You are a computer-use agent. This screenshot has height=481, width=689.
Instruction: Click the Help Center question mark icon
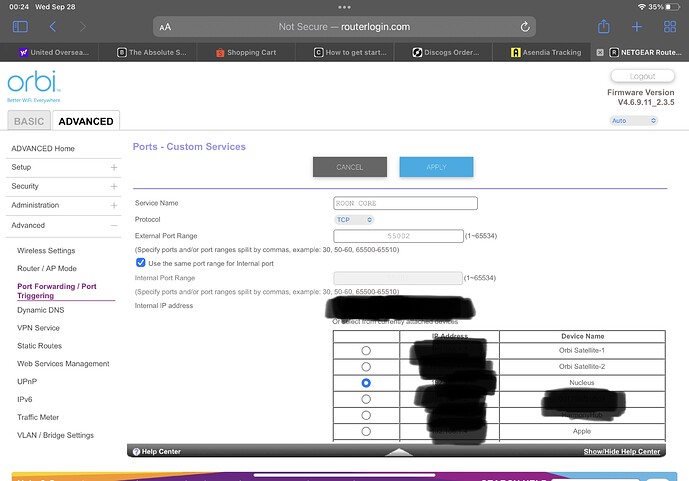pyautogui.click(x=136, y=452)
